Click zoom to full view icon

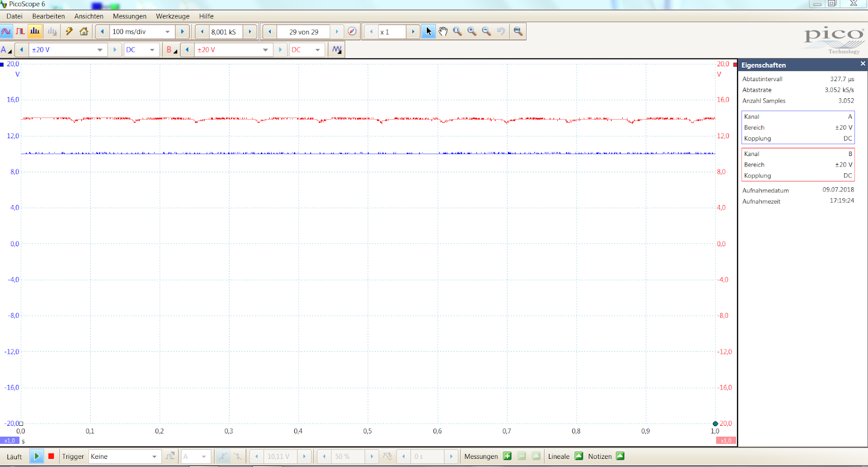(x=518, y=32)
